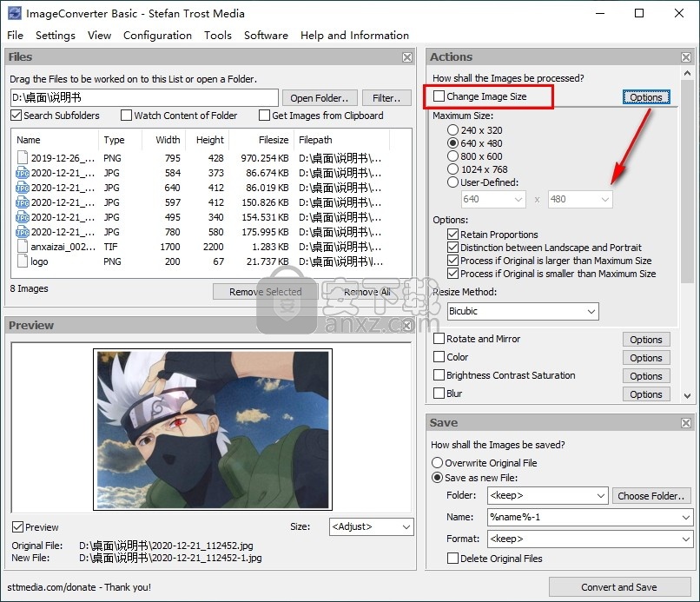Expand the user-defined height dropdown 480
The height and width of the screenshot is (602, 700).
(605, 199)
